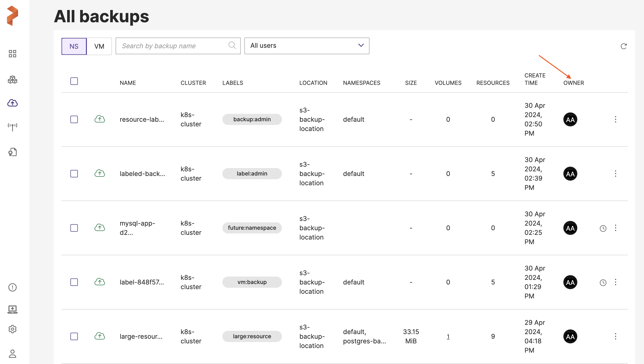
Task: Open the clusters cubes icon in sidebar
Action: (12, 80)
